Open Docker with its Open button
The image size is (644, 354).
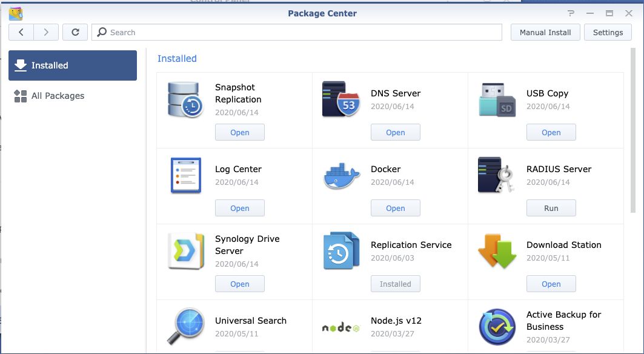coord(396,208)
